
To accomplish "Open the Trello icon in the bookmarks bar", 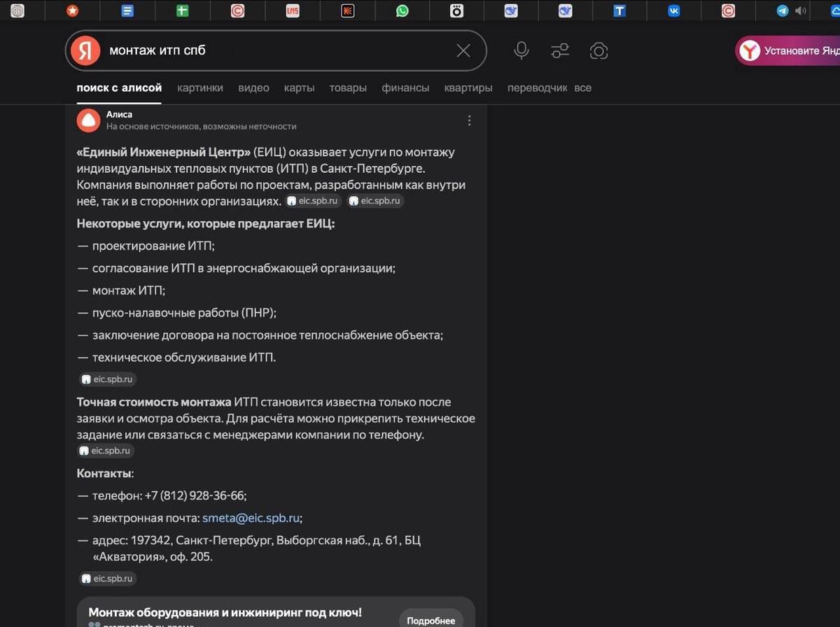I will (x=619, y=10).
